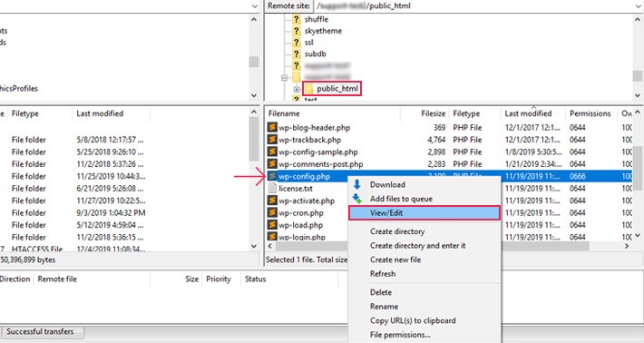This screenshot has width=644, height=343.
Task: Click remote file list horizontal scrollbar
Action: pyautogui.click(x=433, y=246)
